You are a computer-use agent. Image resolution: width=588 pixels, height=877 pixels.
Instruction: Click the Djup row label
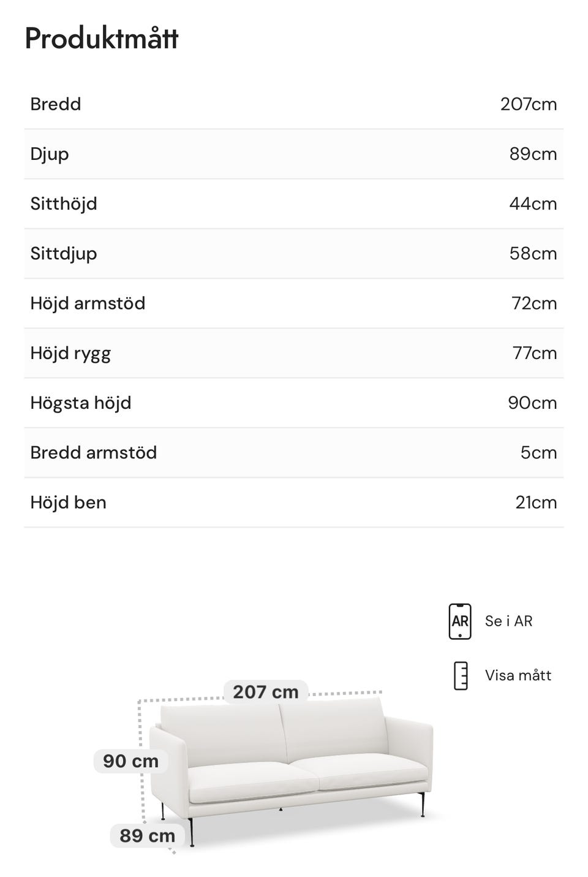coord(50,154)
